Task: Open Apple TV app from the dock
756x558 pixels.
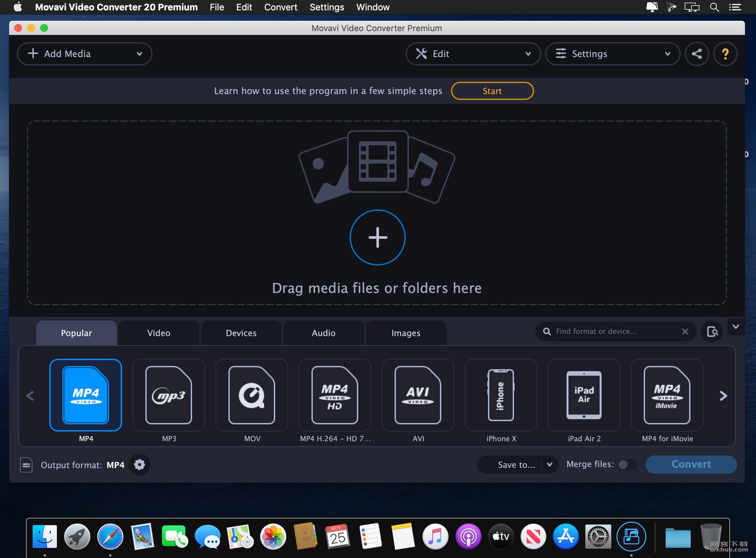Action: [x=501, y=536]
